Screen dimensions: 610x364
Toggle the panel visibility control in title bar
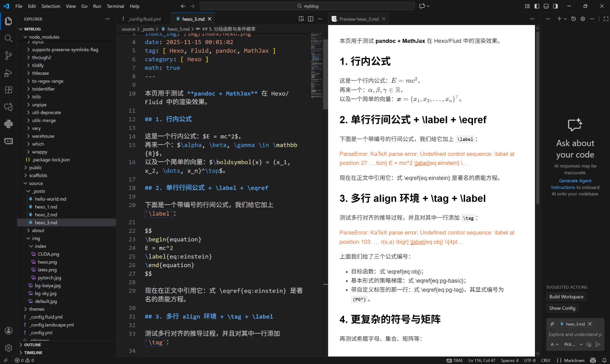pyautogui.click(x=546, y=6)
